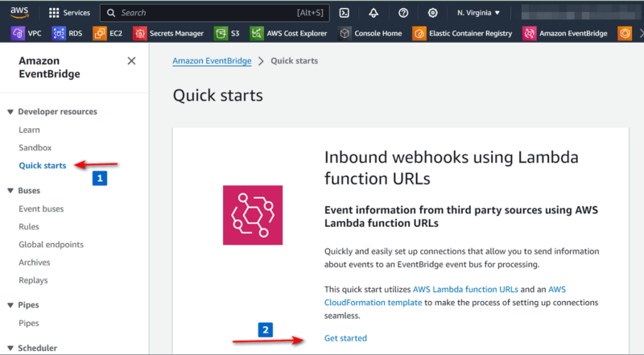The width and height of the screenshot is (644, 355).
Task: Open the notifications bell
Action: click(374, 13)
